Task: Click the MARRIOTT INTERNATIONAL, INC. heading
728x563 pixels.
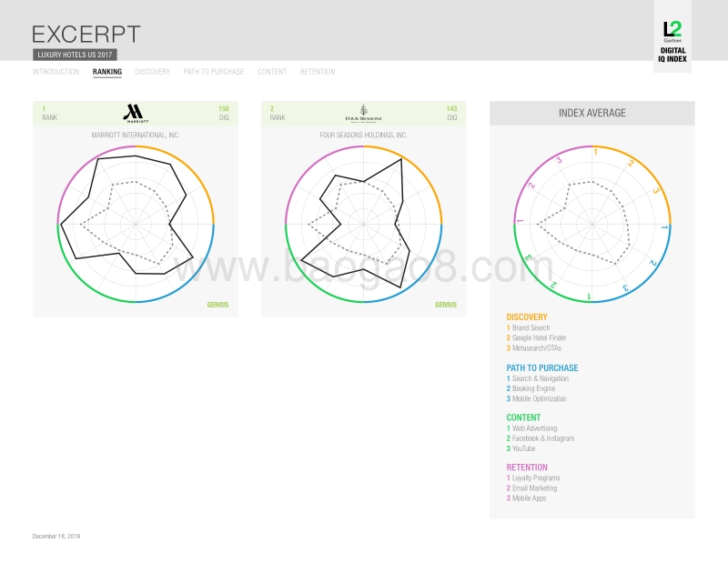Action: (x=136, y=135)
